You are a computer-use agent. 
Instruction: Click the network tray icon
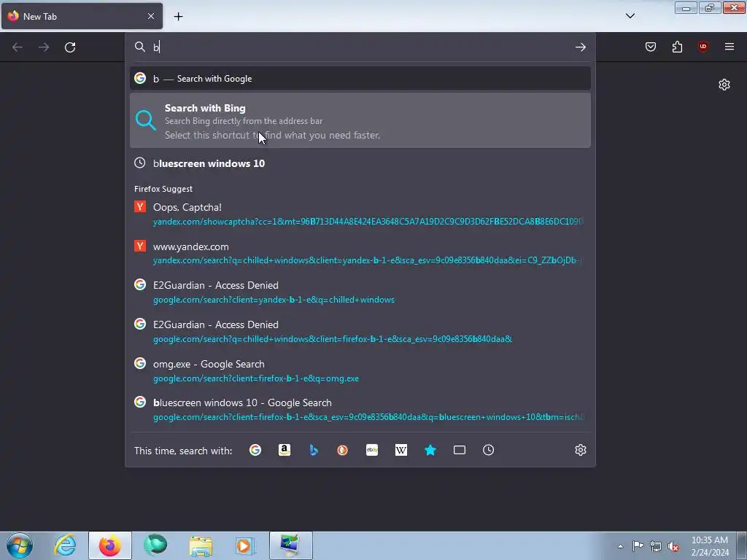tap(656, 546)
